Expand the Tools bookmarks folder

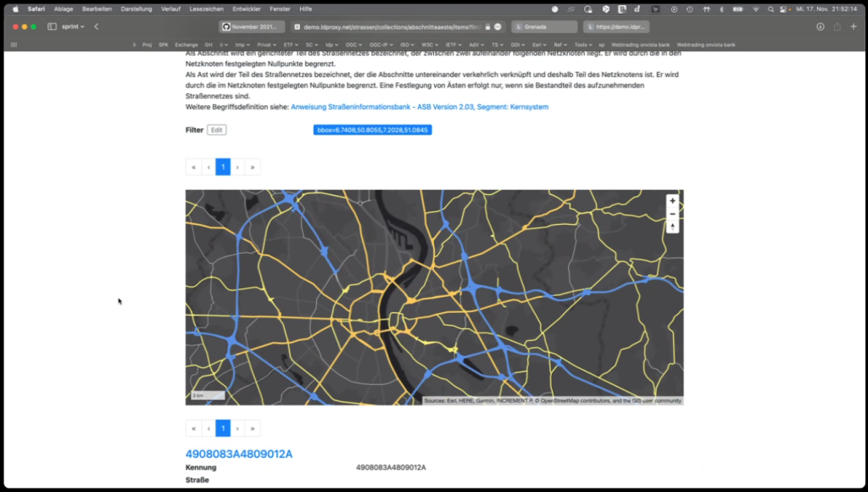(x=582, y=44)
